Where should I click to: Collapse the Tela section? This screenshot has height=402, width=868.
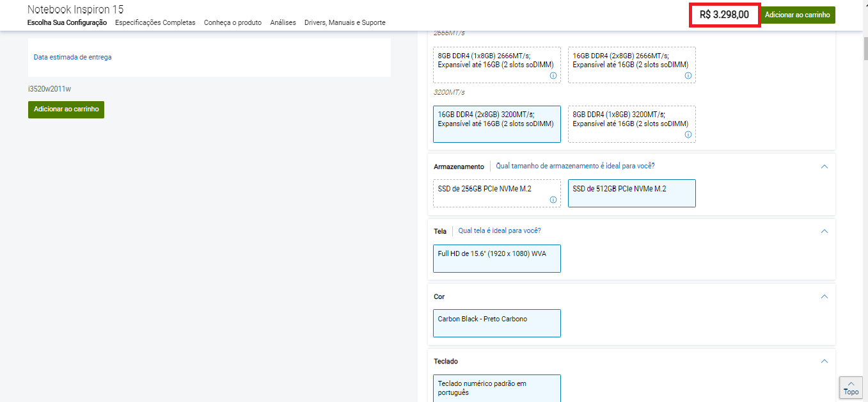coord(824,231)
